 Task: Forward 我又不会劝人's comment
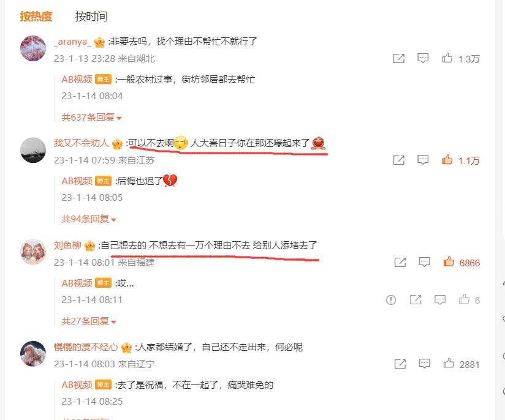click(399, 160)
